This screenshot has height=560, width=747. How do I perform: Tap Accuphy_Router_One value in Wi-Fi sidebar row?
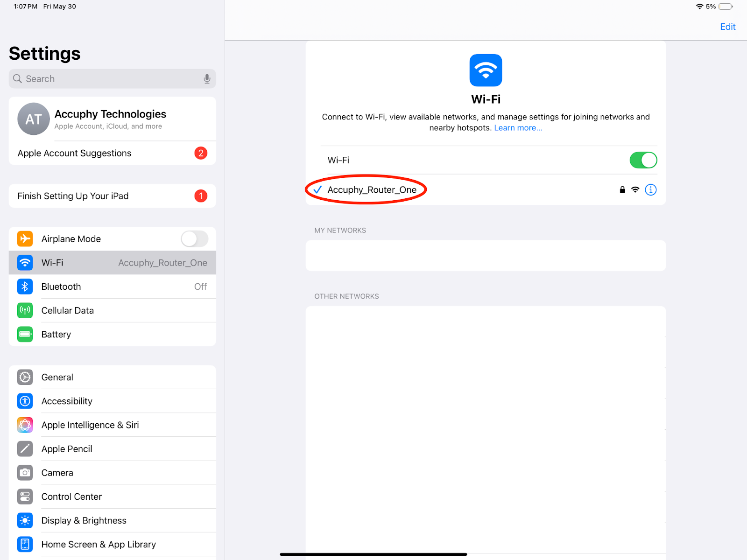coord(162,263)
